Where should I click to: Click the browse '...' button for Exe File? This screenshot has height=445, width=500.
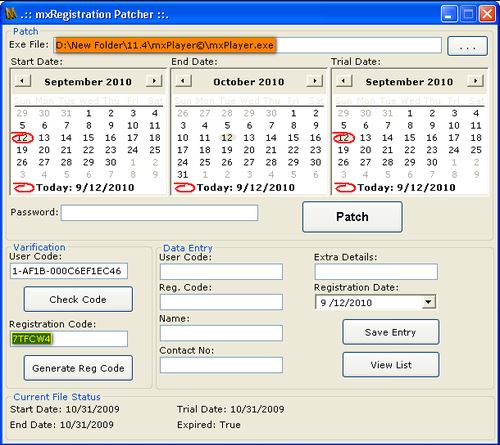click(x=467, y=46)
